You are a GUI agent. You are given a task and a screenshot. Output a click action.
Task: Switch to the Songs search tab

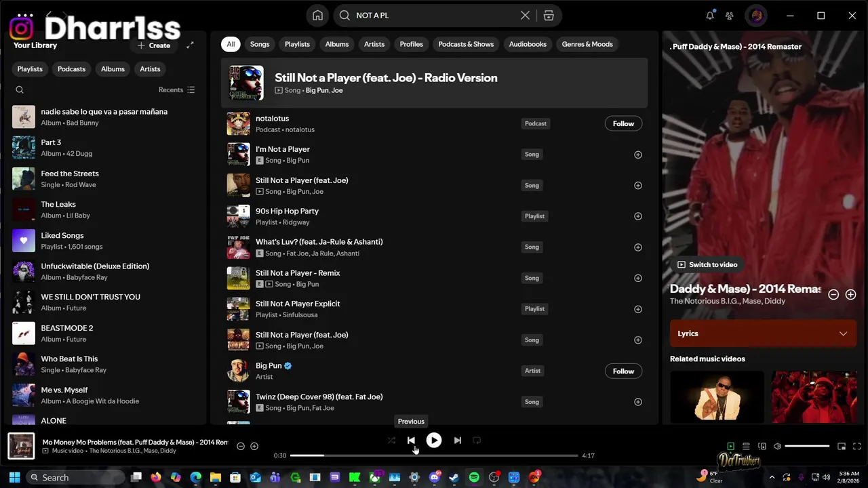260,44
